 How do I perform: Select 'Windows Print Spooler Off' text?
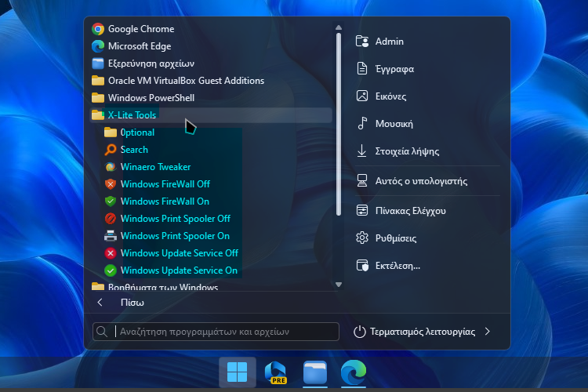tap(176, 219)
